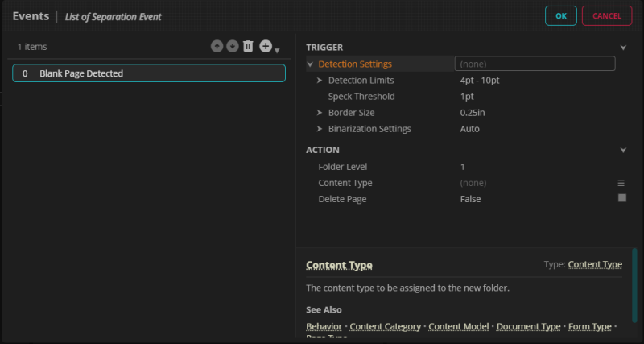
Task: Click the move item down arrow
Action: 232,47
